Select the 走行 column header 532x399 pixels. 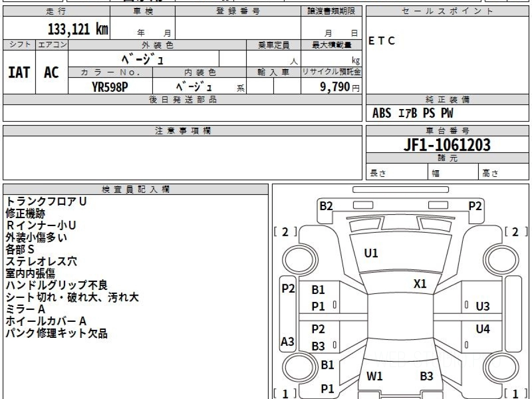click(56, 12)
